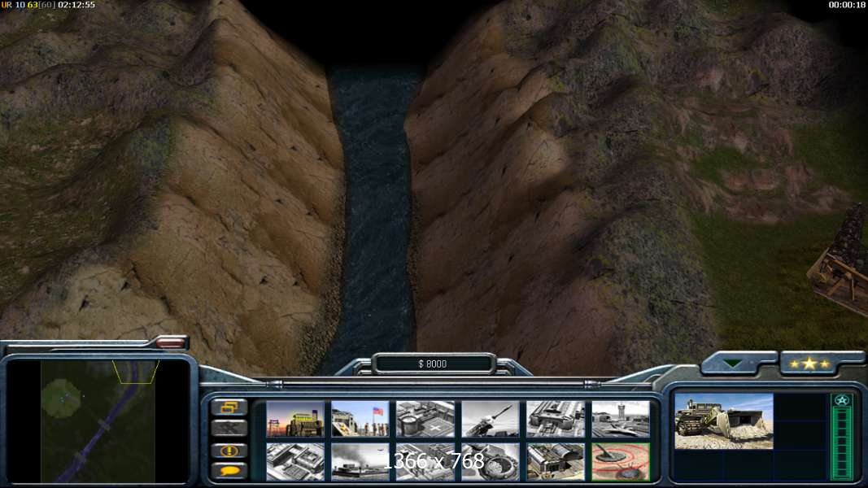Build the Airfield with control tower and jet
This screenshot has width=868, height=488.
coord(621,419)
